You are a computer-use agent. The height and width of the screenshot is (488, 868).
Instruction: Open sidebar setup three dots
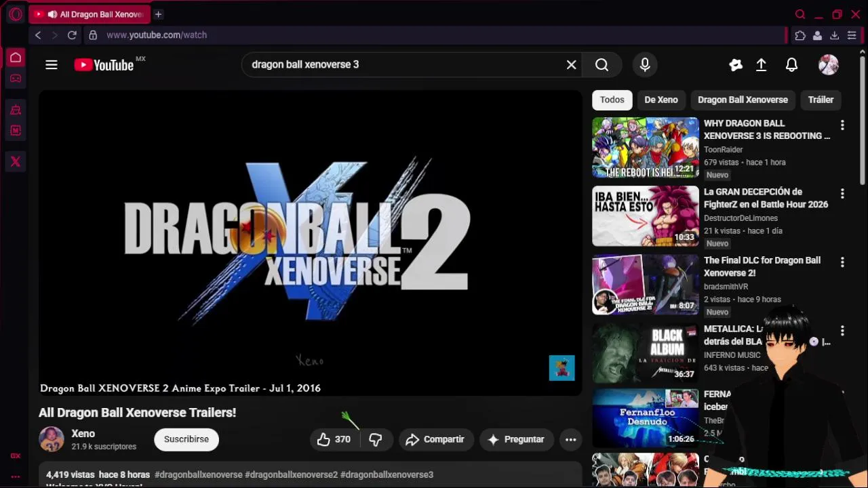(16, 476)
